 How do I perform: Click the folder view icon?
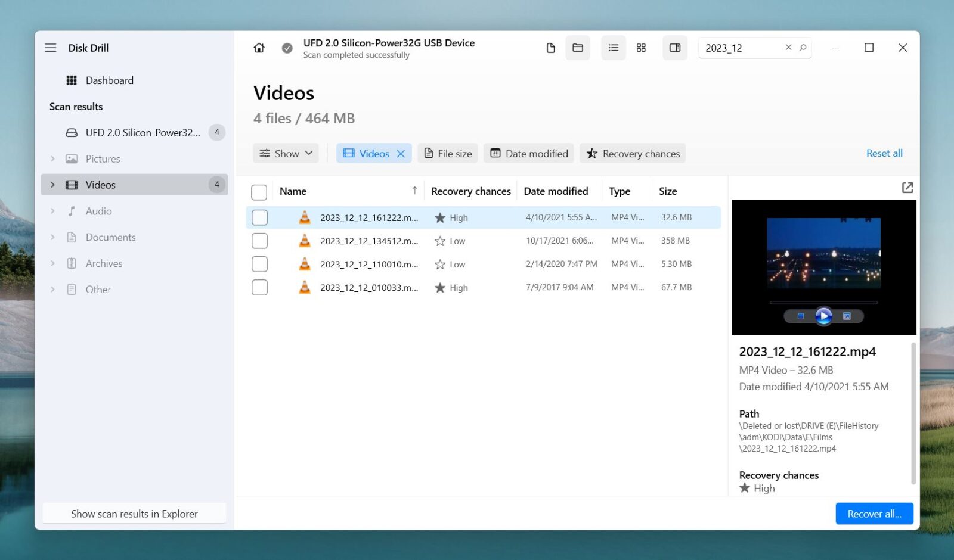click(x=578, y=48)
